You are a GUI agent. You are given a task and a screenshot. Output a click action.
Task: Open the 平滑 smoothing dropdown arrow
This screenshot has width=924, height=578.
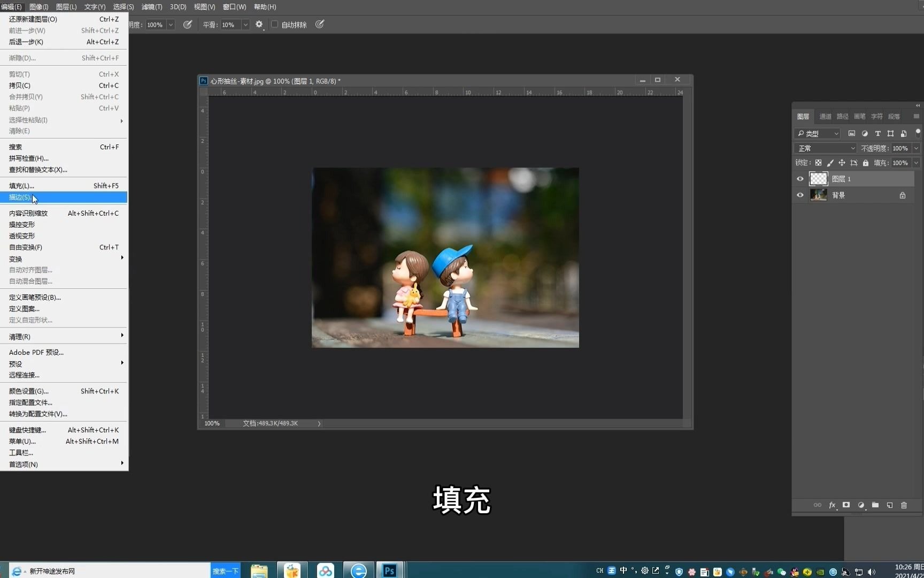click(x=245, y=25)
